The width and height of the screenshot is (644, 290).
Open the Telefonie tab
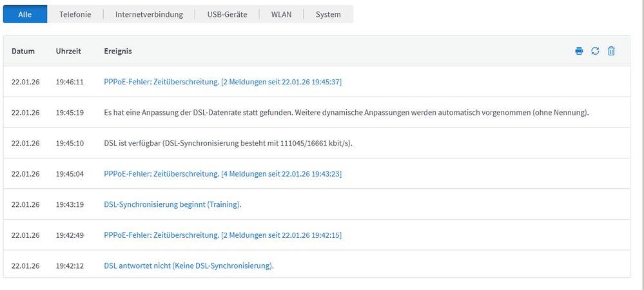coord(75,14)
